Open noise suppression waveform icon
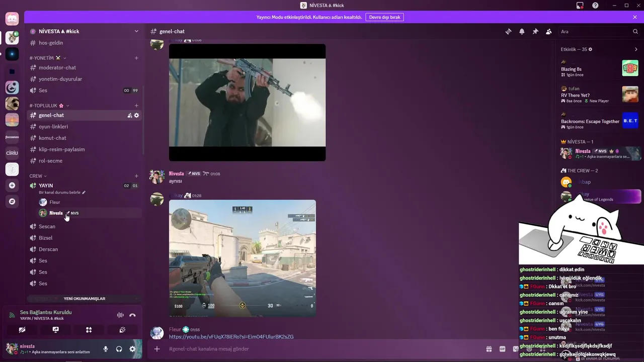 tap(120, 315)
